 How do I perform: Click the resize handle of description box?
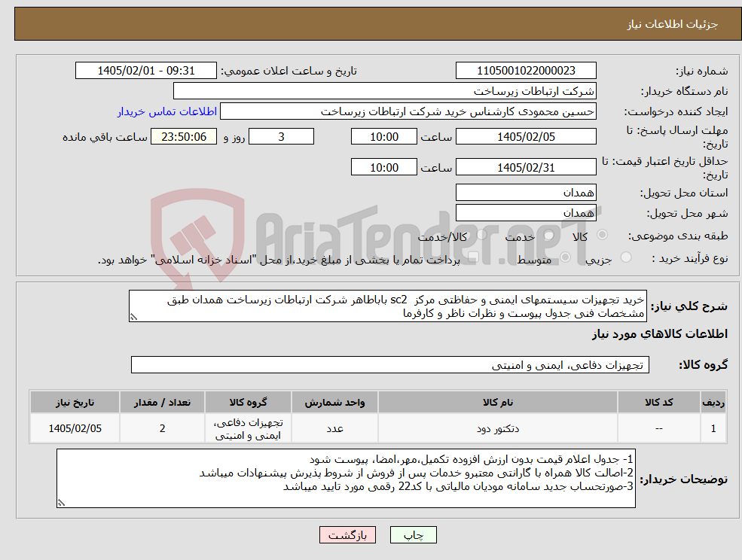click(x=133, y=318)
